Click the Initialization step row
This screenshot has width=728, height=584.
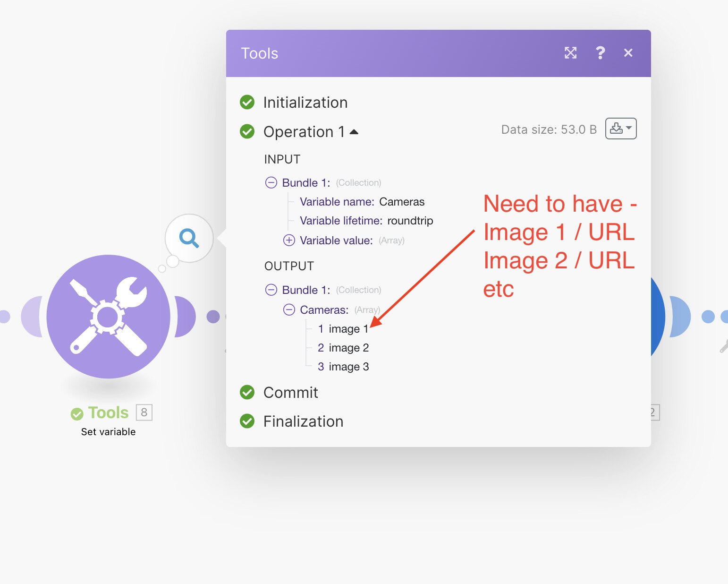[294, 103]
